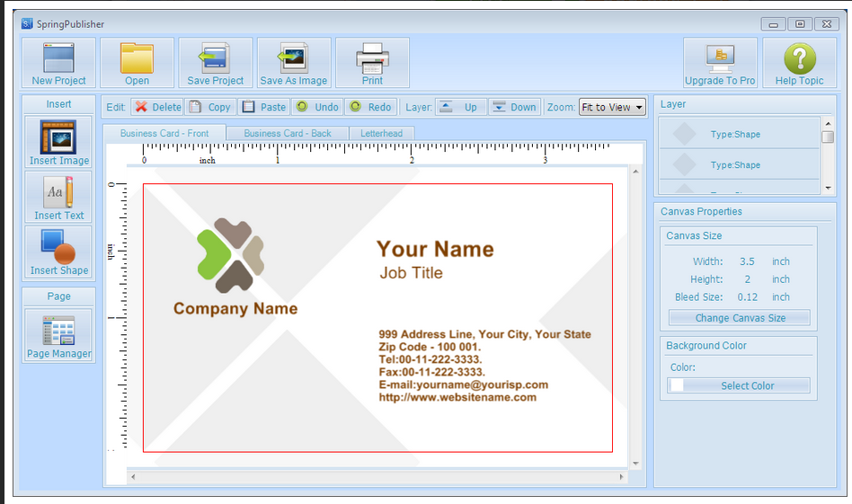Delete the selected object

158,107
